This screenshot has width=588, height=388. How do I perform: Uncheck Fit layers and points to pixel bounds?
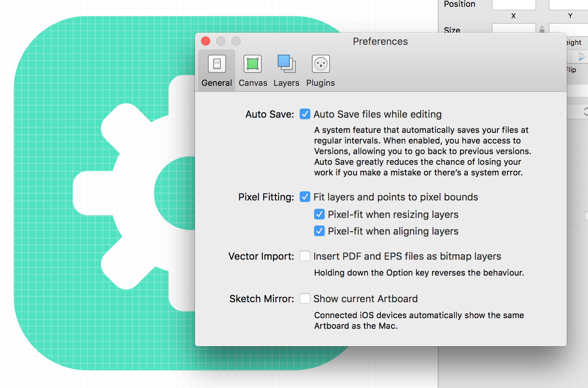coord(305,197)
